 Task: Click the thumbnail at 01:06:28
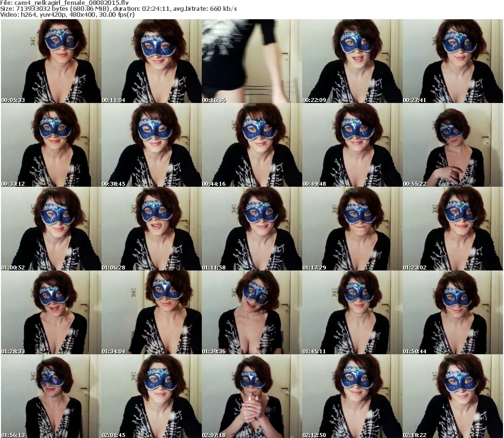(152, 229)
